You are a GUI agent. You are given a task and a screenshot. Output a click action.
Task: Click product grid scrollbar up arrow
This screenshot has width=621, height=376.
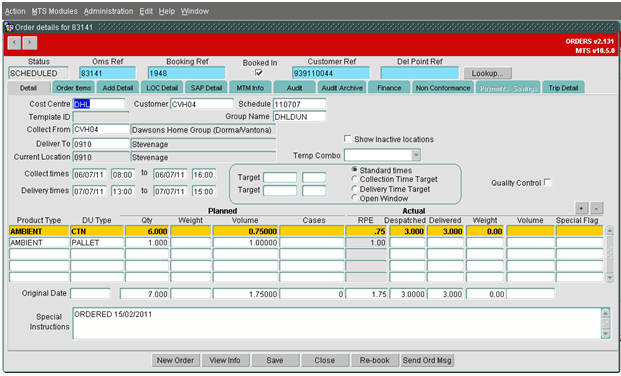tap(610, 231)
